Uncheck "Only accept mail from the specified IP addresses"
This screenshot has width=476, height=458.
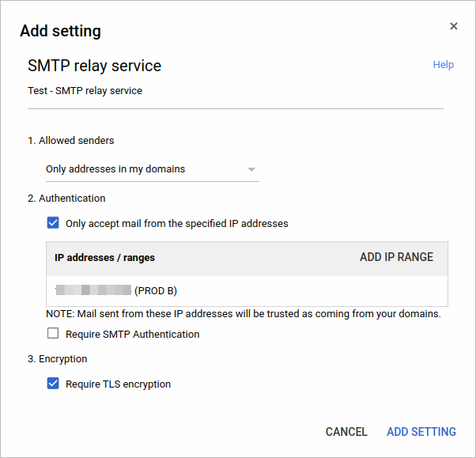(53, 223)
